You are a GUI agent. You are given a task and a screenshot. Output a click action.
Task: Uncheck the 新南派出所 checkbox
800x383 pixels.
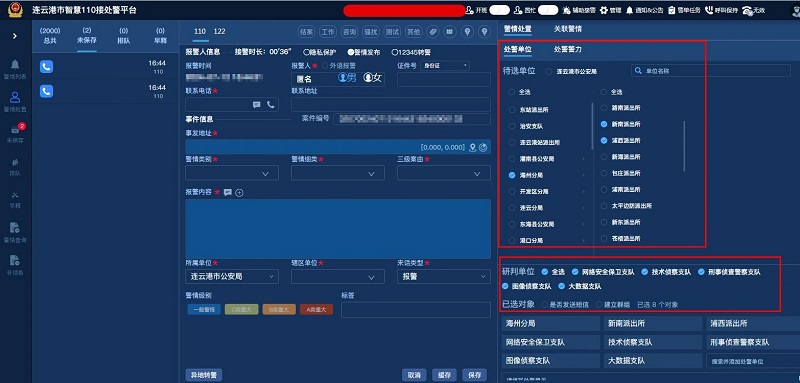(x=604, y=124)
